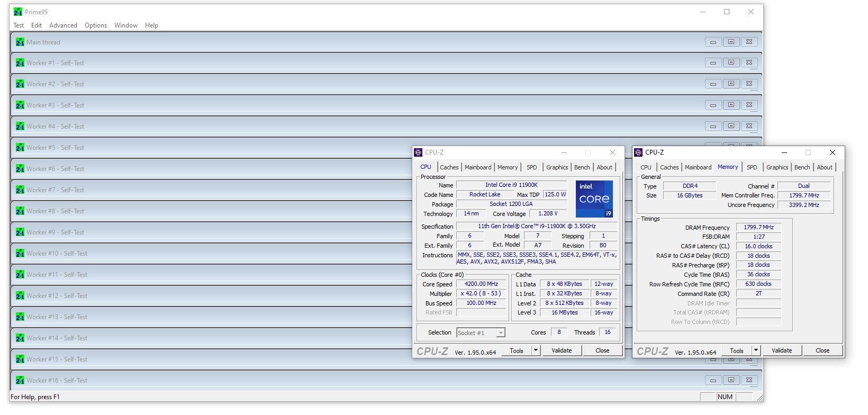The image size is (868, 415).
Task: Close the Main thread child window
Action: (x=749, y=42)
